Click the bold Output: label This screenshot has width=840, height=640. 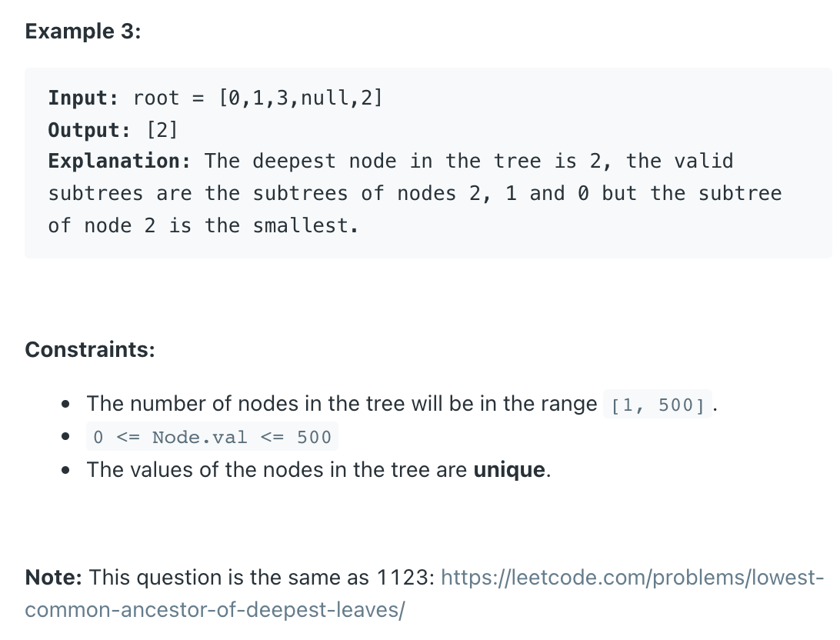pyautogui.click(x=89, y=130)
